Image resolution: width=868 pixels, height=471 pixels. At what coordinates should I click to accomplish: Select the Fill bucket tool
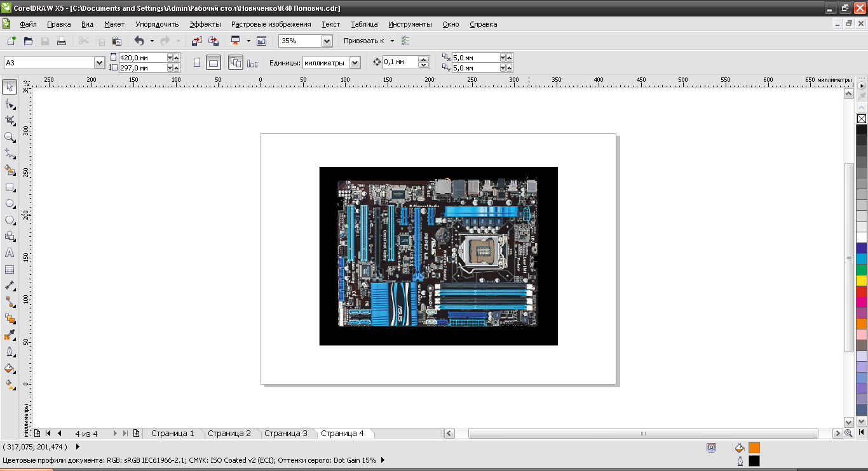click(10, 368)
